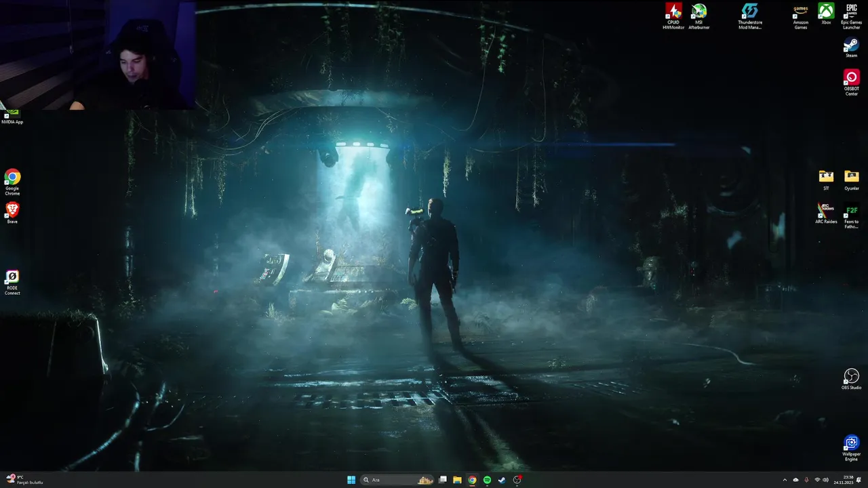Viewport: 868px width, 488px height.
Task: Switch to Chrome in the taskbar
Action: pyautogui.click(x=473, y=480)
